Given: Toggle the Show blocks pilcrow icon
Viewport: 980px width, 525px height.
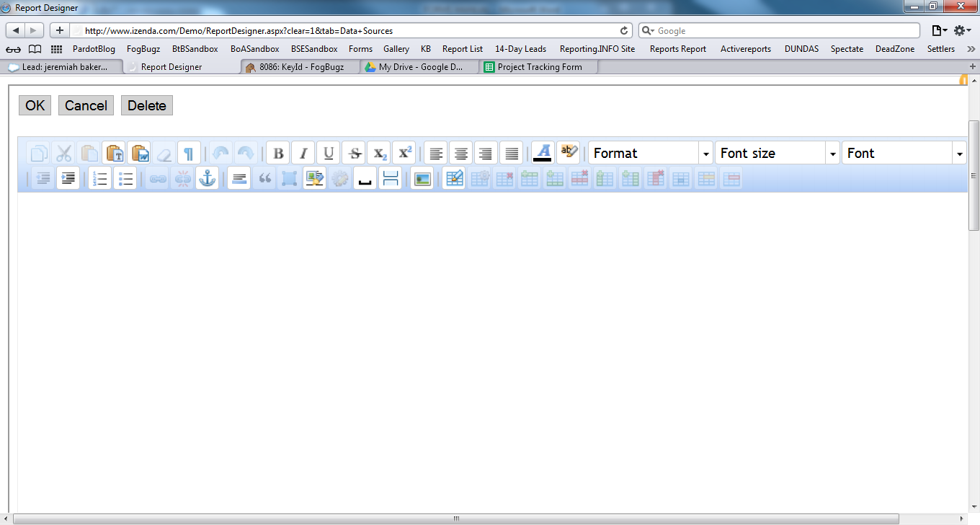Looking at the screenshot, I should [x=189, y=153].
